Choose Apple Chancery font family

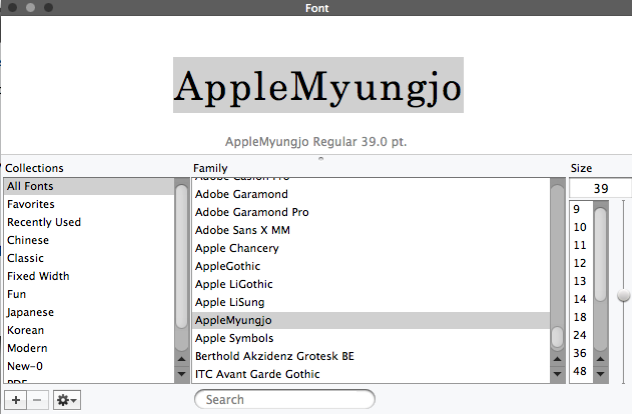[x=371, y=248]
